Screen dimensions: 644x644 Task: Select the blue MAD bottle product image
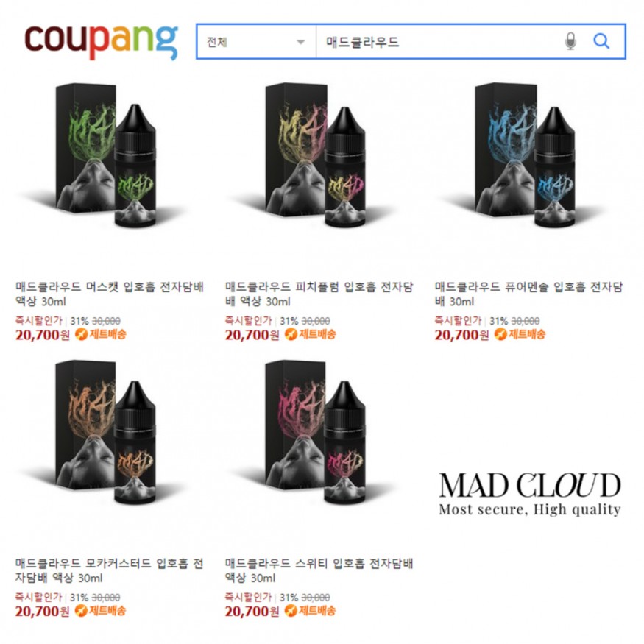(526, 155)
